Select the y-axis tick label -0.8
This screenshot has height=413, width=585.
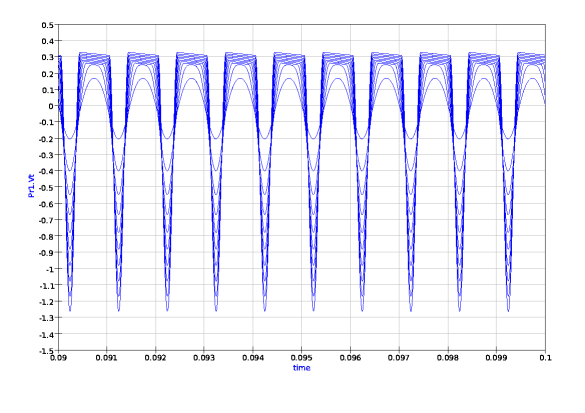pyautogui.click(x=46, y=237)
